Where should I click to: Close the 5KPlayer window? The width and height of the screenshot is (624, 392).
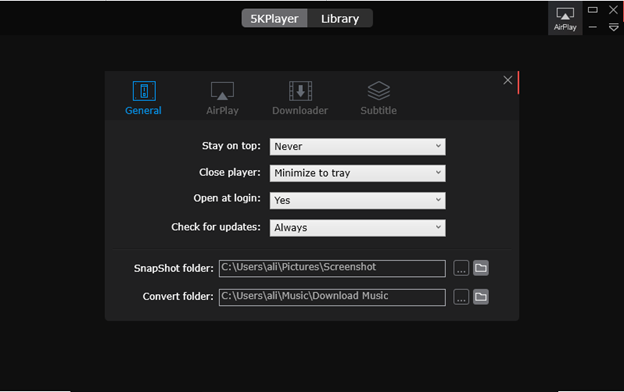click(x=613, y=10)
